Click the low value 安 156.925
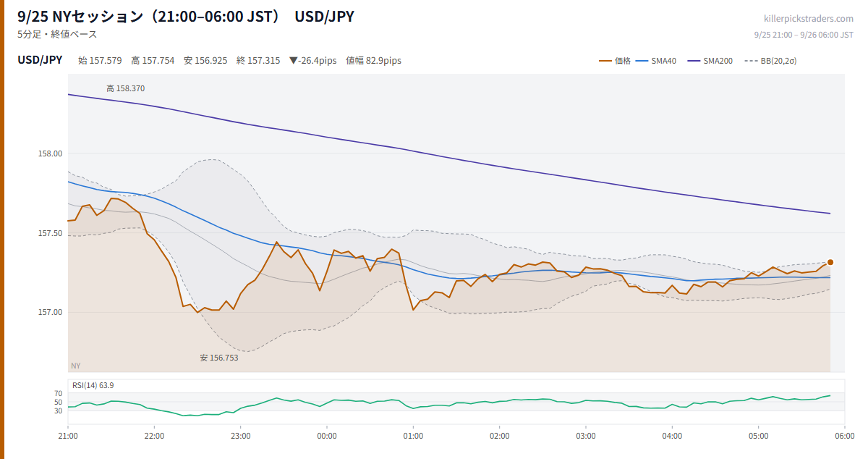 205,61
